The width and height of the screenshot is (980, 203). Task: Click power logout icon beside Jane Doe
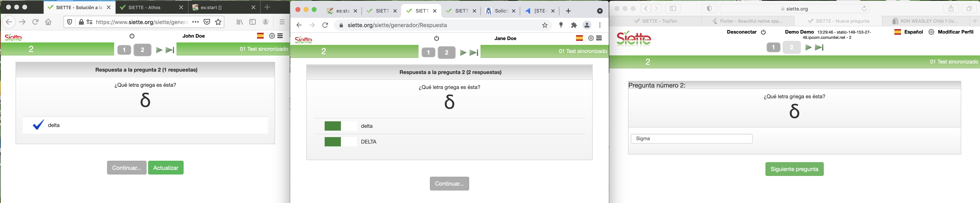click(437, 38)
